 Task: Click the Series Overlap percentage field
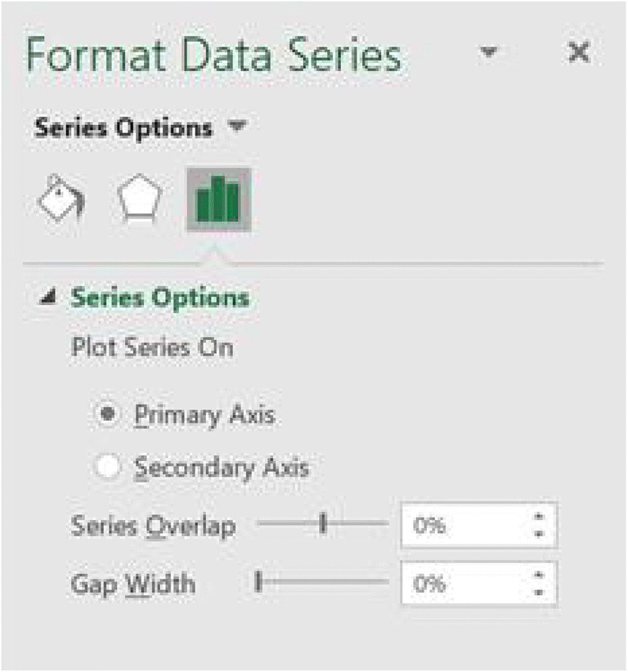click(462, 525)
